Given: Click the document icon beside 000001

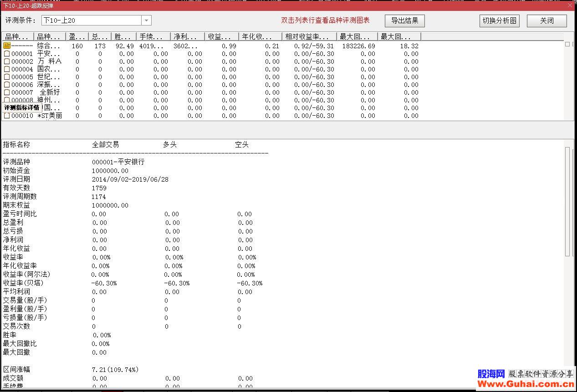Looking at the screenshot, I should coord(7,54).
